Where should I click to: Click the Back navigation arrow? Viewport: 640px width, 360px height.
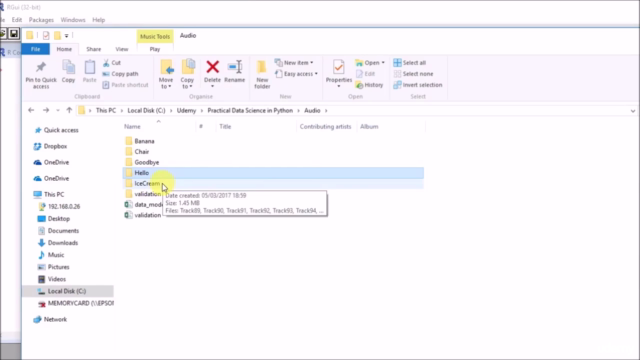click(31, 110)
